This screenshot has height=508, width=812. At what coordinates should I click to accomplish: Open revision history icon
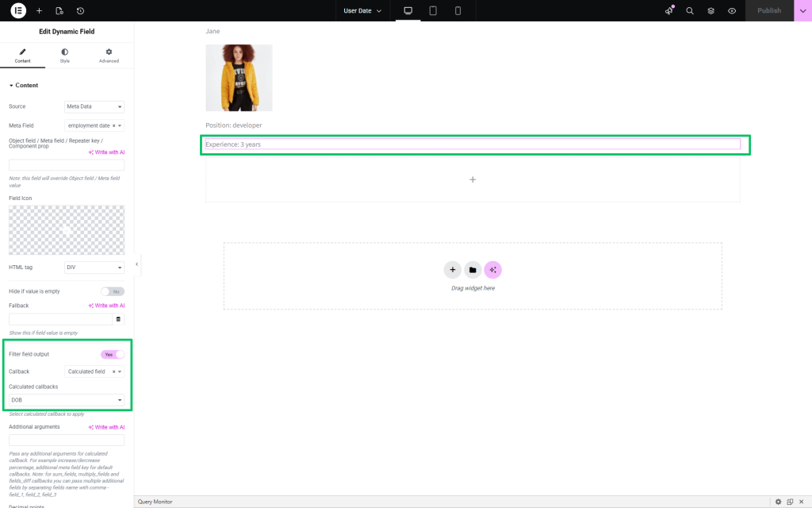point(80,10)
